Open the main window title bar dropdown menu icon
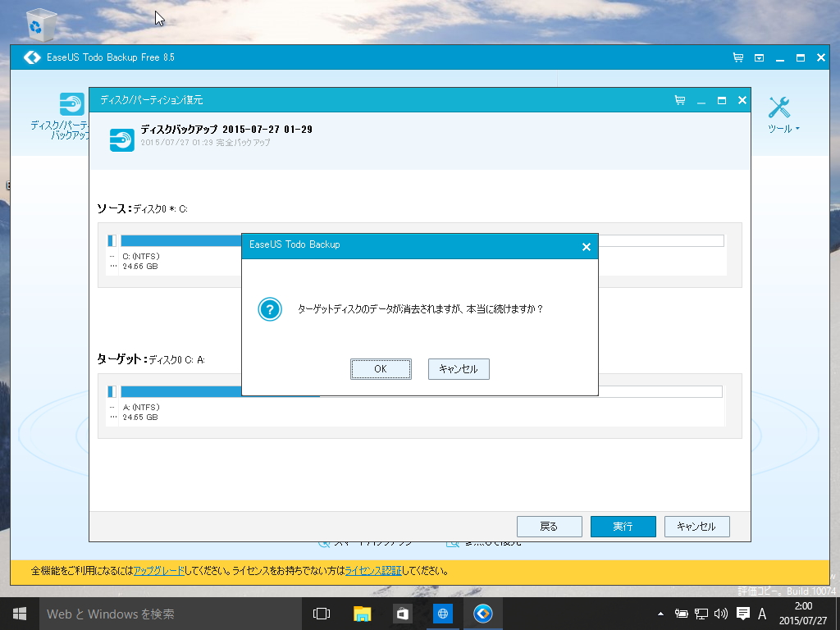The height and width of the screenshot is (630, 840). [759, 58]
